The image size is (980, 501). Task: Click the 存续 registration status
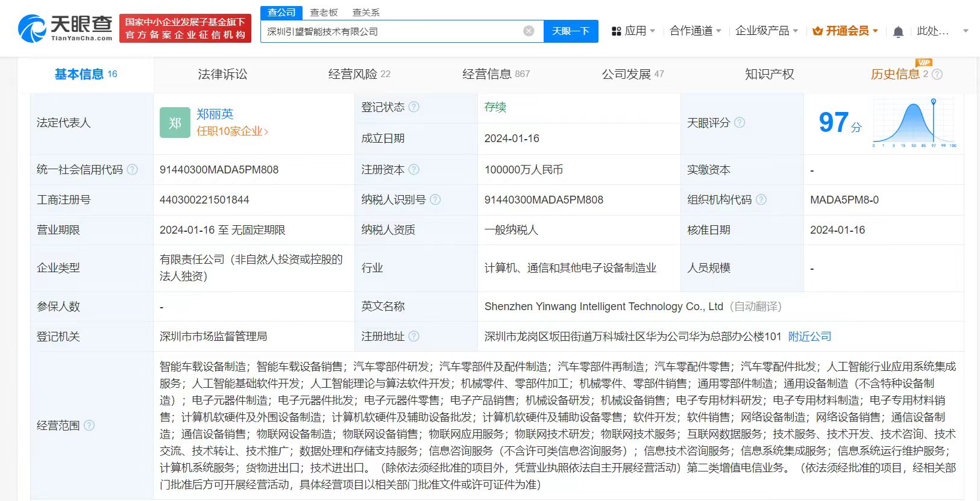[495, 107]
